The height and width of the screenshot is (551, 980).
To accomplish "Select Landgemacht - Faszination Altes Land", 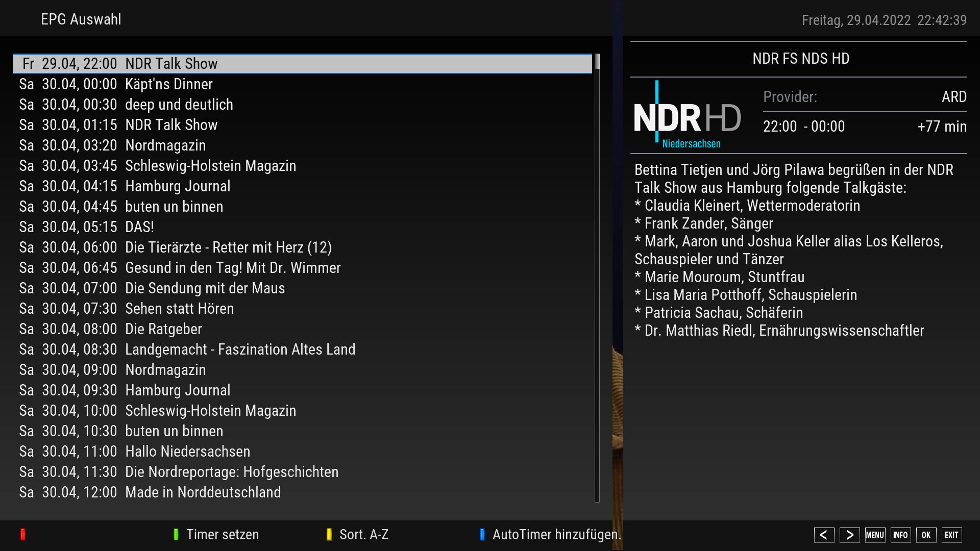I will pos(240,349).
